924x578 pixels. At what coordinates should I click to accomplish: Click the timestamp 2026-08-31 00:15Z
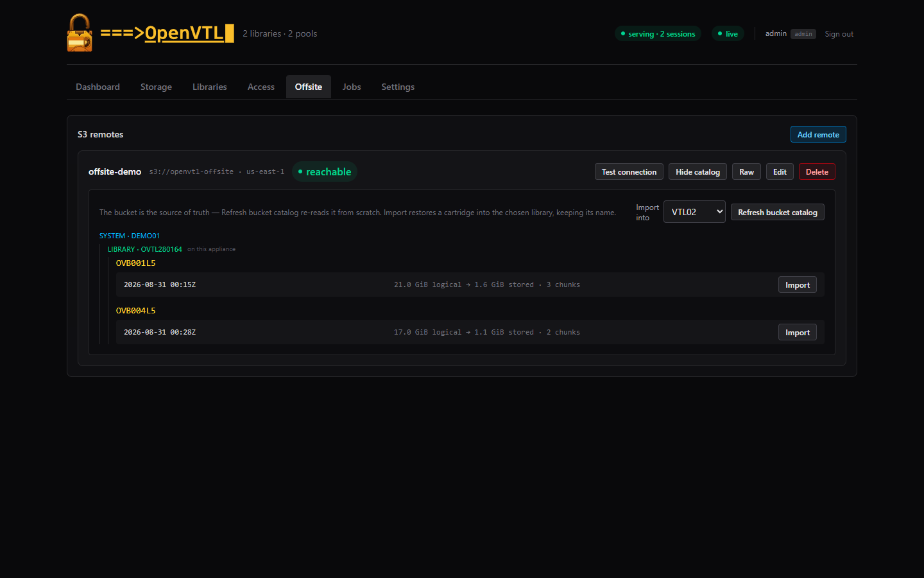(160, 285)
